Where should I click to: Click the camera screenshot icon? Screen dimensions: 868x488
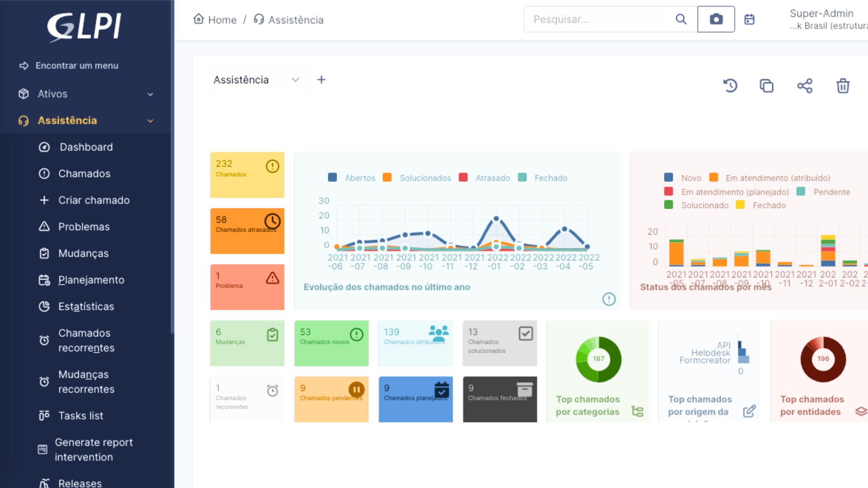(x=716, y=19)
